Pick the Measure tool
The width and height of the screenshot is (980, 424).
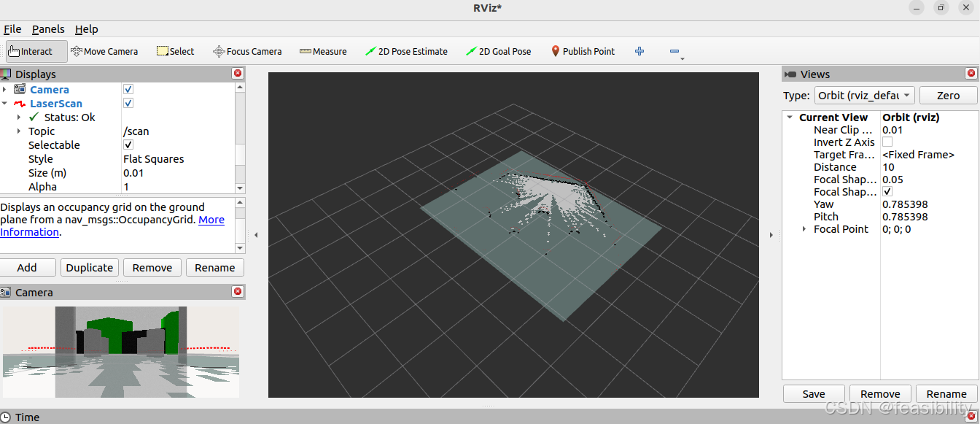323,51
